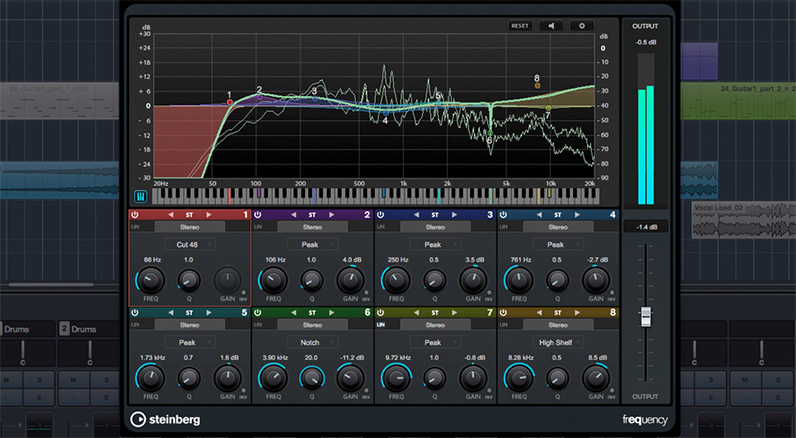The width and height of the screenshot is (796, 438).
Task: Click band 6 Q knob at 20.0
Action: coord(312,378)
